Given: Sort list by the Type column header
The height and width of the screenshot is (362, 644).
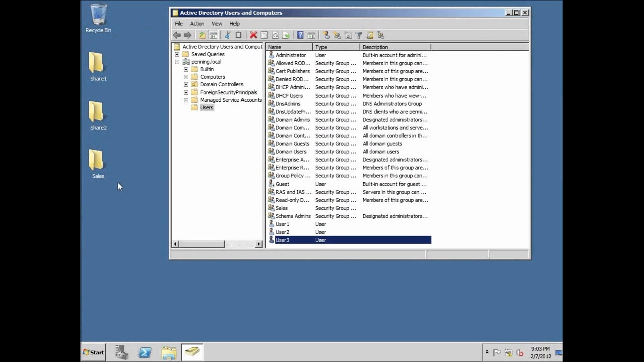Looking at the screenshot, I should coord(336,47).
